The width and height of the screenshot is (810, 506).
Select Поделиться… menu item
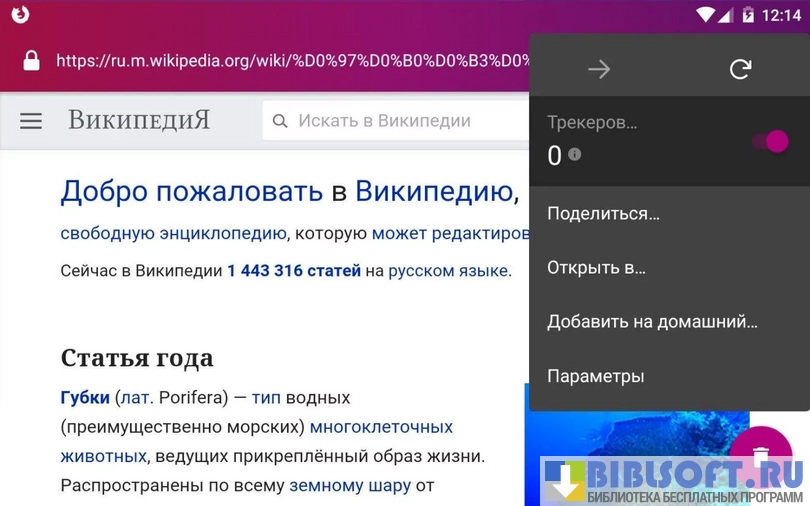[x=603, y=213]
